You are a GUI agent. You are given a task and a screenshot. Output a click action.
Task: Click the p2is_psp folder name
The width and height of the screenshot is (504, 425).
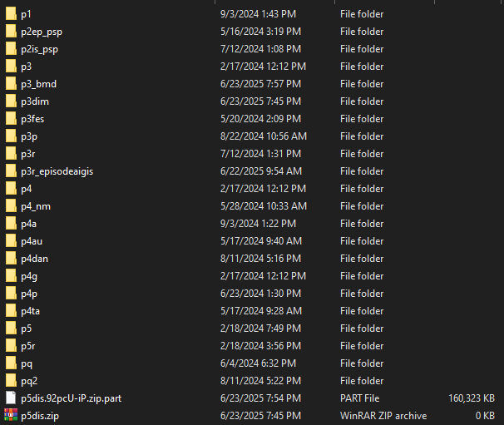click(x=40, y=49)
